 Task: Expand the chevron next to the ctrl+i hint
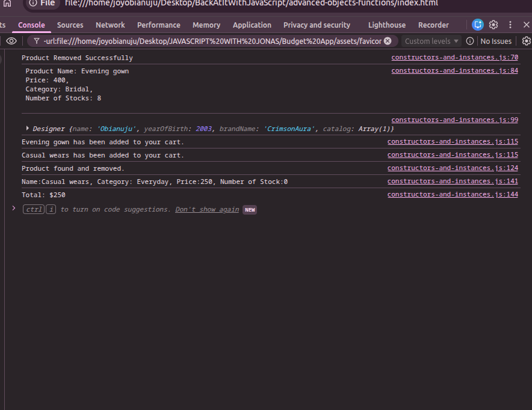point(14,209)
